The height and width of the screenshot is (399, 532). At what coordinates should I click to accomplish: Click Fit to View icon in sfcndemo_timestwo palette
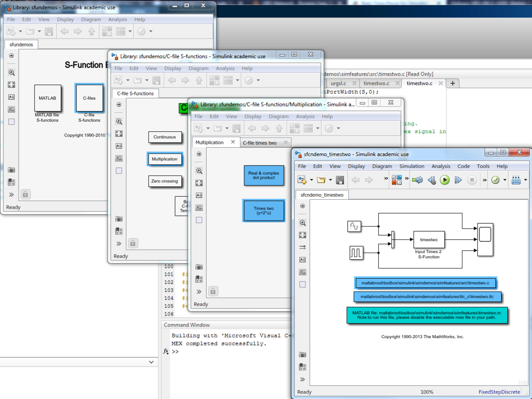click(303, 235)
